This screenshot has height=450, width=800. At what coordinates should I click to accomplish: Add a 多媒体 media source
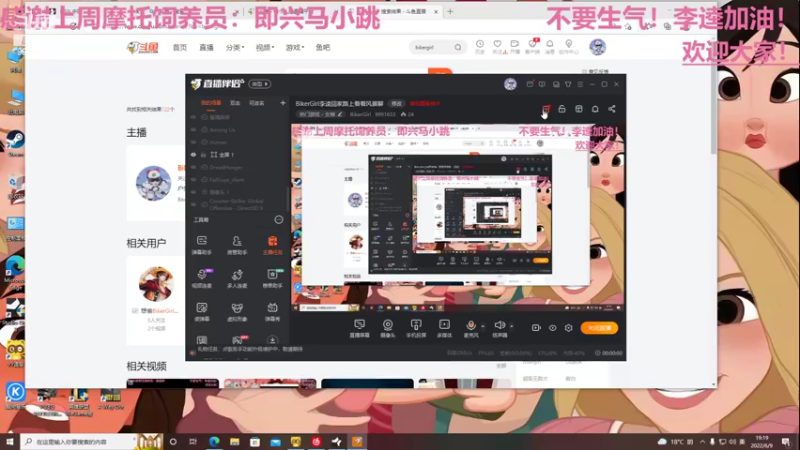[x=444, y=328]
